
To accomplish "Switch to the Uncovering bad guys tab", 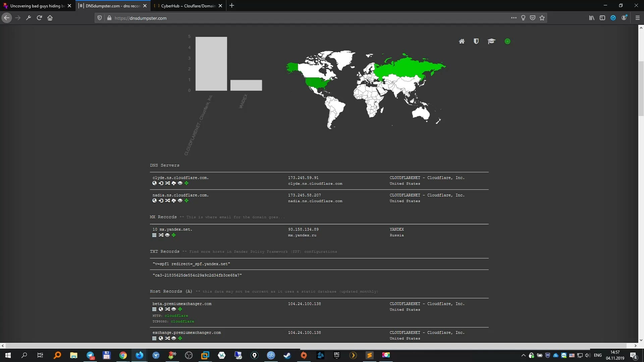I will tap(37, 6).
